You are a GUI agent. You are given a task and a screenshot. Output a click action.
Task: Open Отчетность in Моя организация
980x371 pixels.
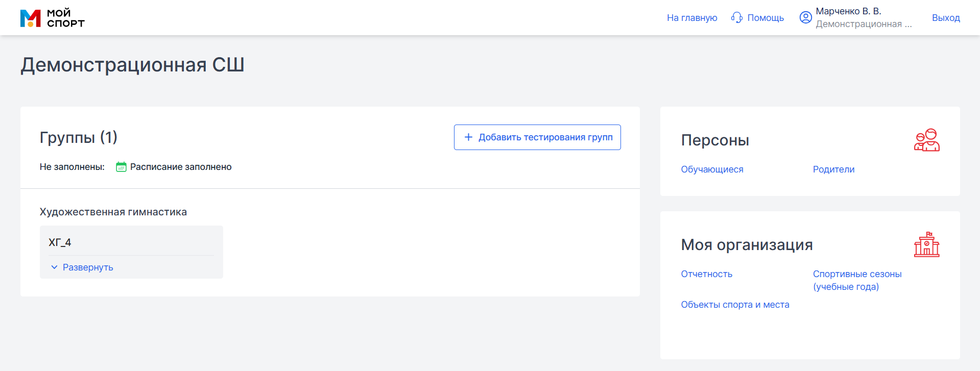tap(706, 274)
